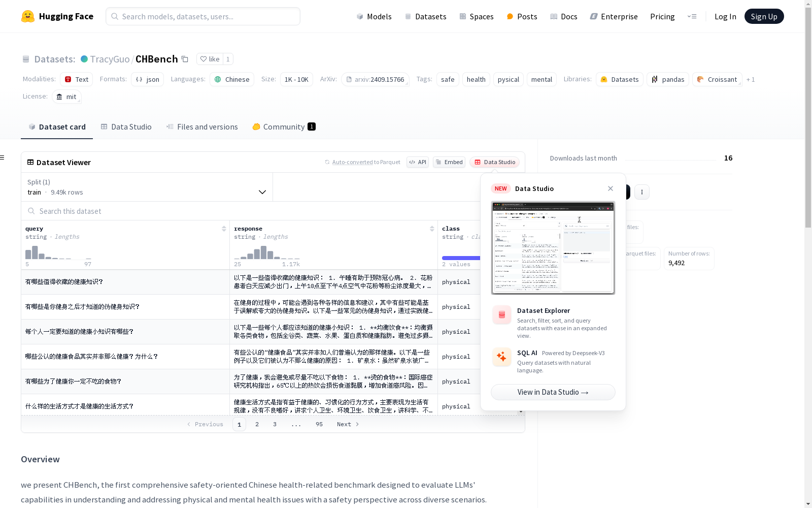Go to the Pricing page

coord(662,16)
